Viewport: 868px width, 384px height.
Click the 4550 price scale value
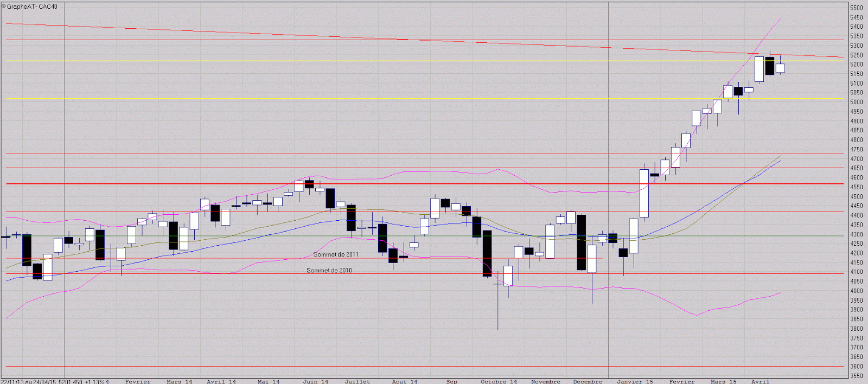(857, 187)
